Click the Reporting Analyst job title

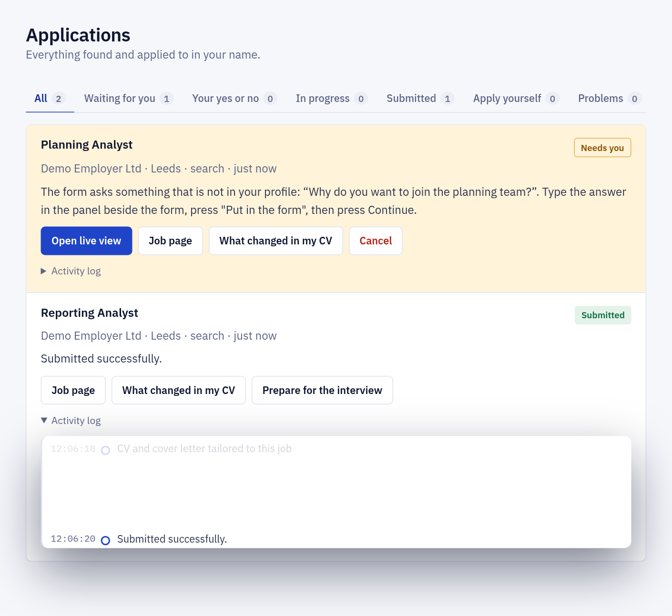pyautogui.click(x=90, y=313)
